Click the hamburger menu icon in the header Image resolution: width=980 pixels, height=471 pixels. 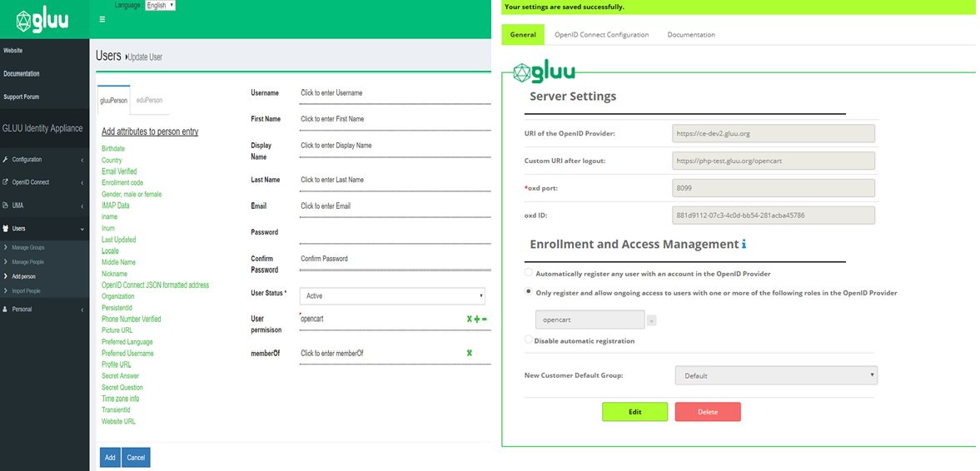tap(102, 19)
